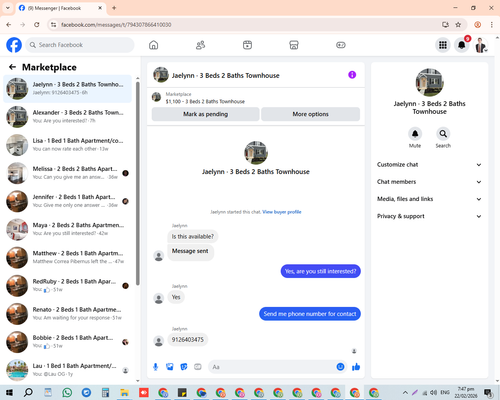Image resolution: width=500 pixels, height=400 pixels.
Task: Open File Explorer from the taskbar
Action: tap(124, 392)
